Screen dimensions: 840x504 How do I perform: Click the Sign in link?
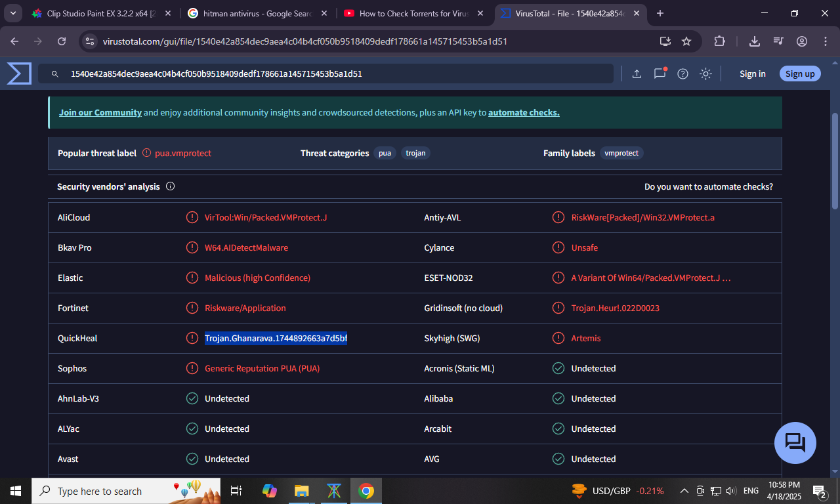pyautogui.click(x=753, y=73)
